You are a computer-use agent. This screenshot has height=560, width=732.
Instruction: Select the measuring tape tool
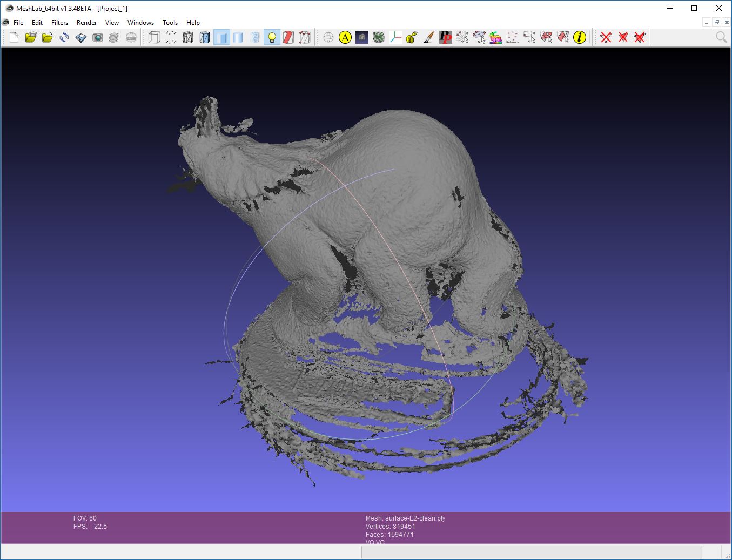coord(412,37)
